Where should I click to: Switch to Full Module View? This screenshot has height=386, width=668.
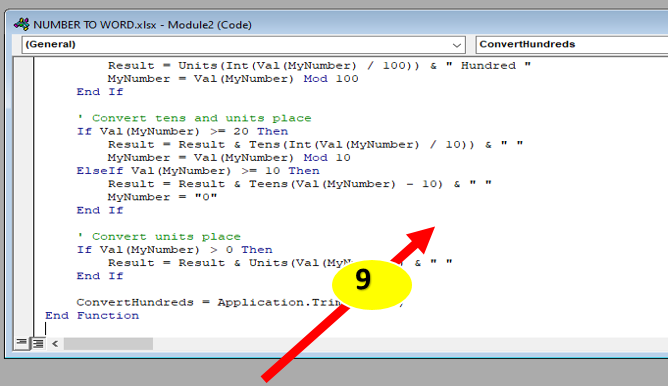point(38,343)
